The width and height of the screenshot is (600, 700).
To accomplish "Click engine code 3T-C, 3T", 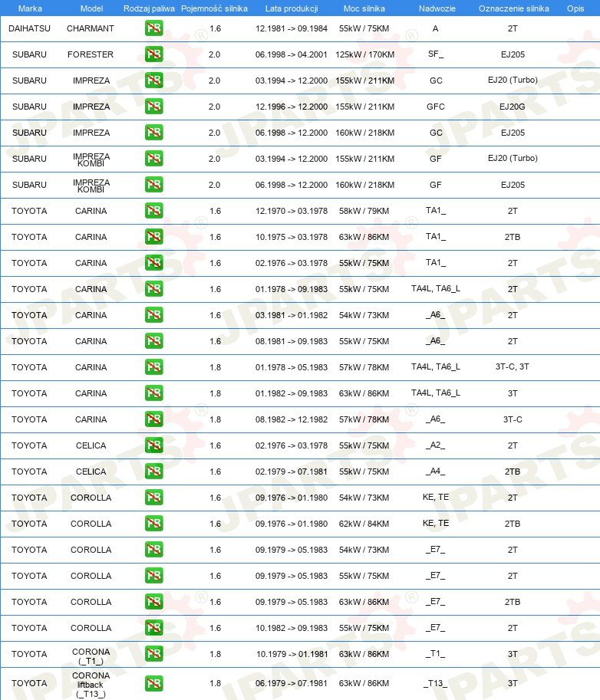I will [x=513, y=367].
